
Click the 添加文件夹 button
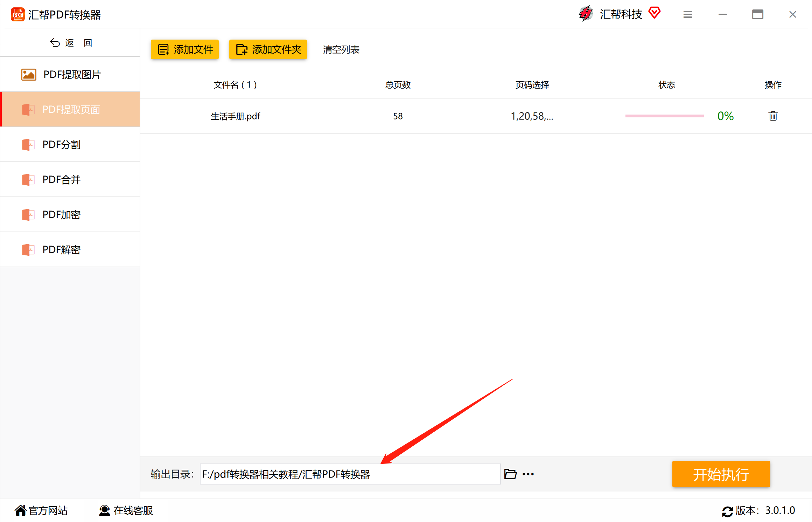pos(268,49)
